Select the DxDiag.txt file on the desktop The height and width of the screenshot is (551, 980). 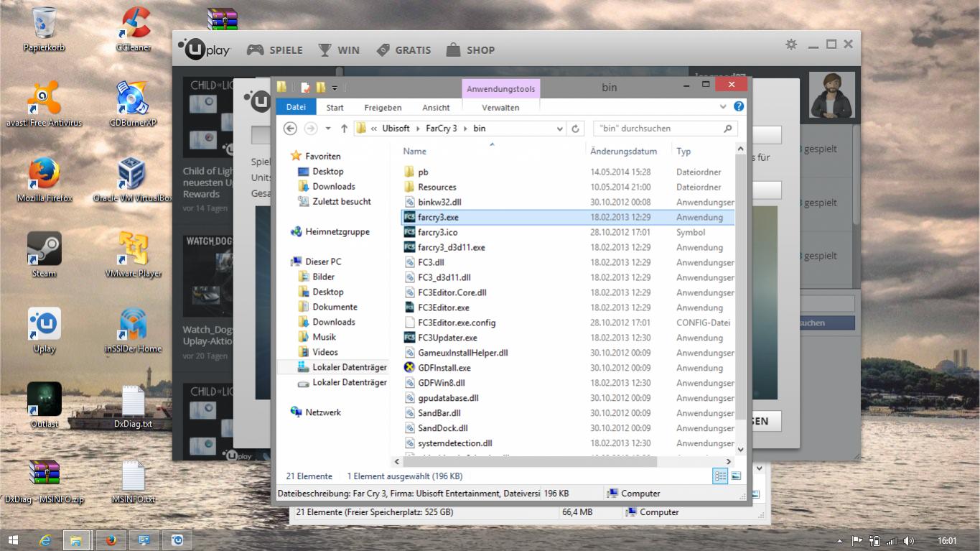tap(133, 406)
